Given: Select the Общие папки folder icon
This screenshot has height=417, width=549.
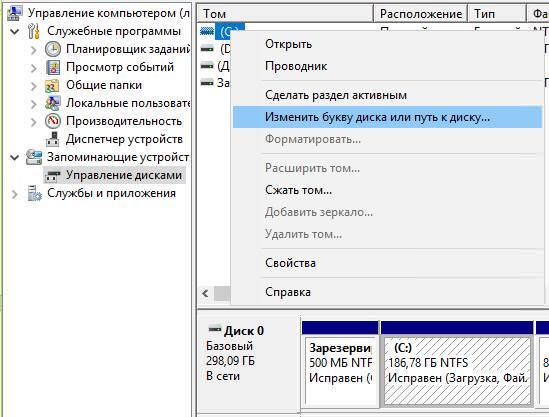Looking at the screenshot, I should (x=52, y=85).
